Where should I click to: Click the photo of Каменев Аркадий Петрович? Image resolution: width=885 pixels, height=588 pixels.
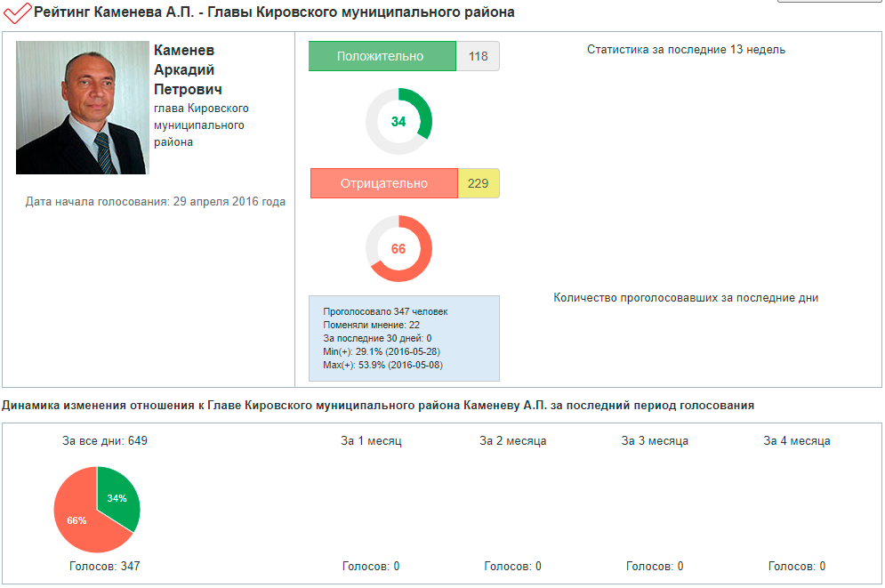click(81, 107)
